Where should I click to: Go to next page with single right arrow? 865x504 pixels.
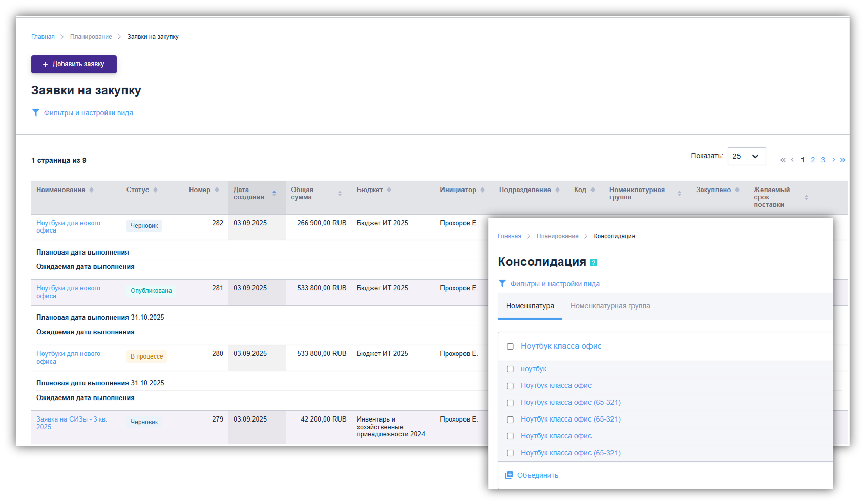click(833, 160)
